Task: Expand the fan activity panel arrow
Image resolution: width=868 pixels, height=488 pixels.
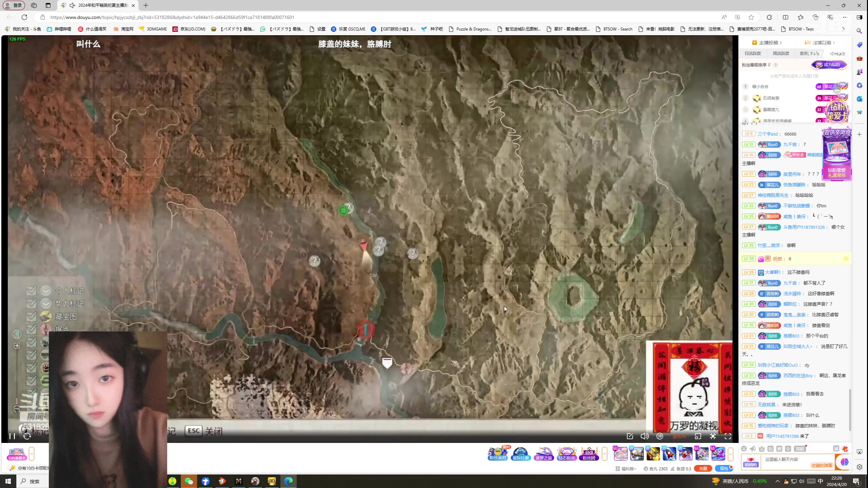Action: pos(604,454)
